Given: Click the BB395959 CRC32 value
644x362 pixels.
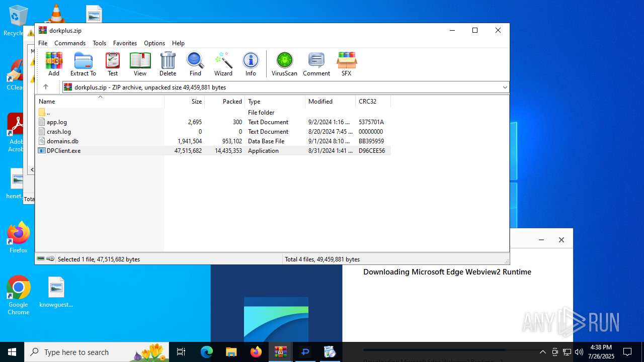Looking at the screenshot, I should click(371, 141).
